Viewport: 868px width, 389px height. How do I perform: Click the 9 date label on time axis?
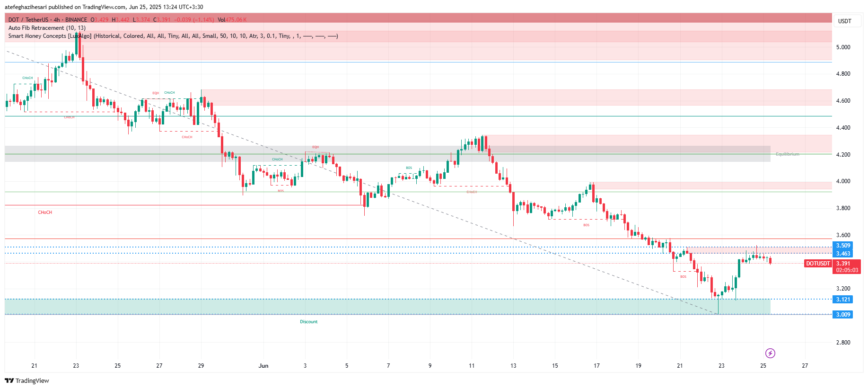(430, 366)
